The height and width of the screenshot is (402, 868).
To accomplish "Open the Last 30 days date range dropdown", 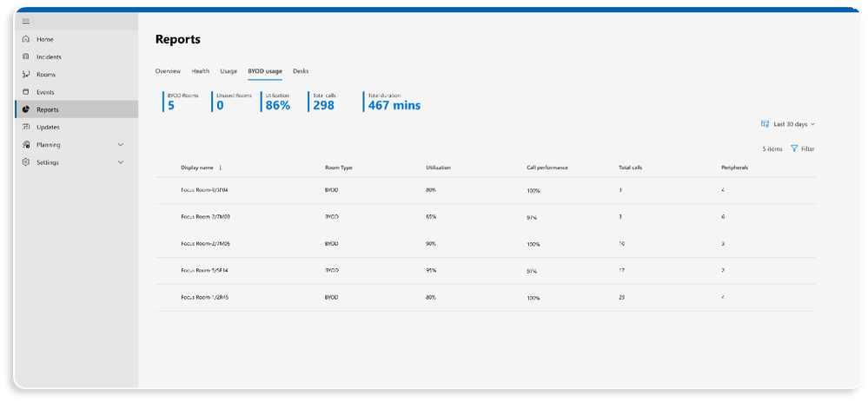I will 788,124.
